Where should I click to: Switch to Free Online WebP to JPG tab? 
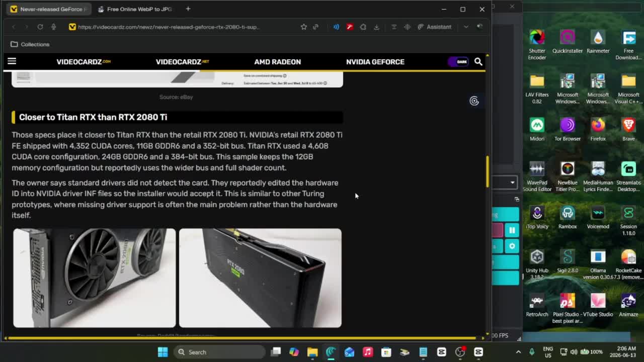click(135, 9)
